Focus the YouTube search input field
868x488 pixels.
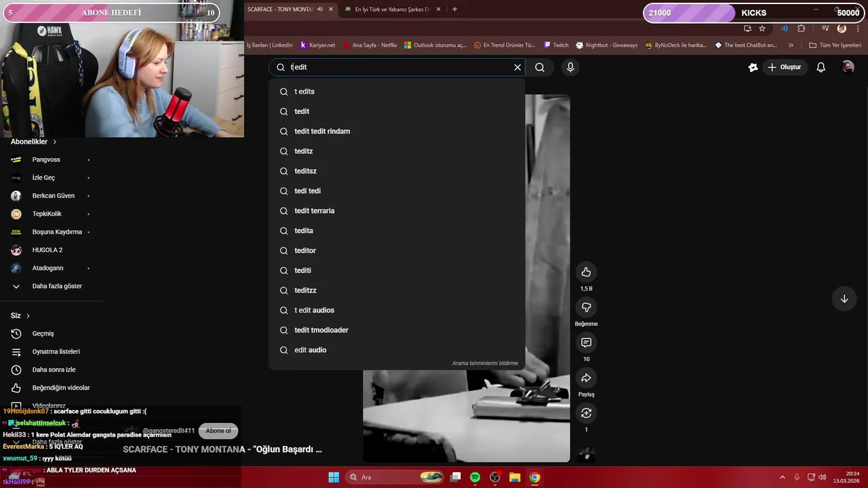400,67
